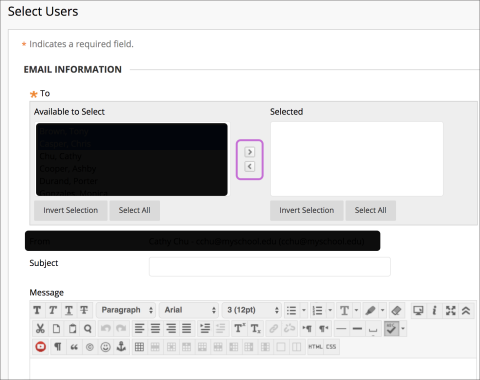This screenshot has width=480, height=380.
Task: Expand numbered list style arrow
Action: [330, 310]
